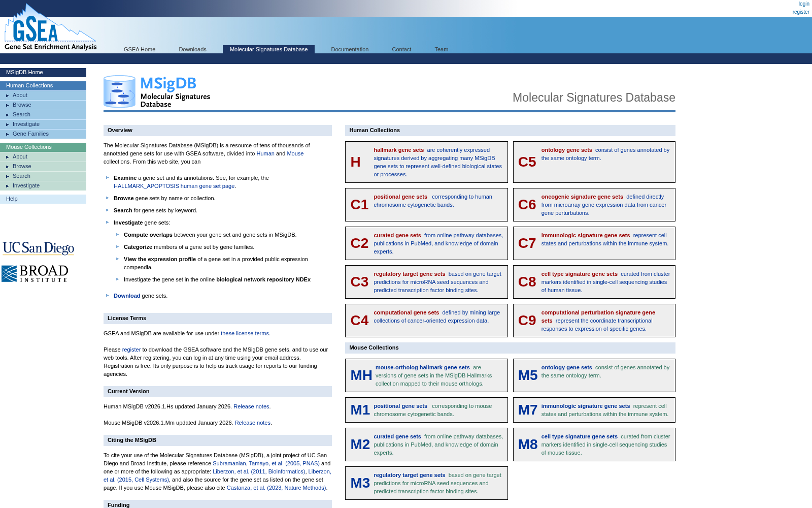The height and width of the screenshot is (508, 812).
Task: Open Browse under Mouse Collections
Action: [43, 167]
